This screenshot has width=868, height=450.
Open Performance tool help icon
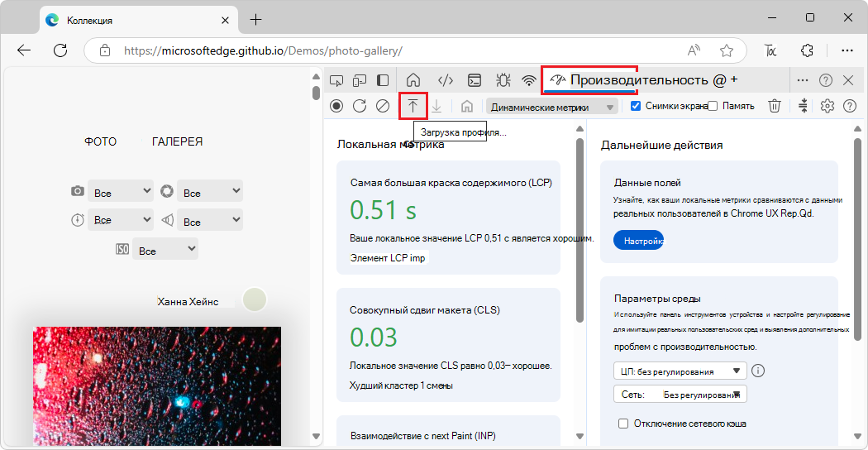849,106
